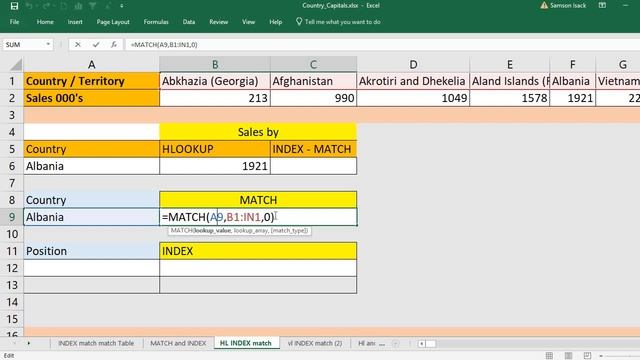Click the Page Break Preview icon in status bar

(587, 356)
